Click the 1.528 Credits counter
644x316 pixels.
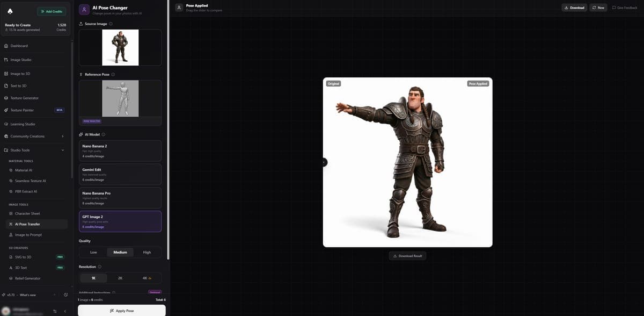pos(62,27)
